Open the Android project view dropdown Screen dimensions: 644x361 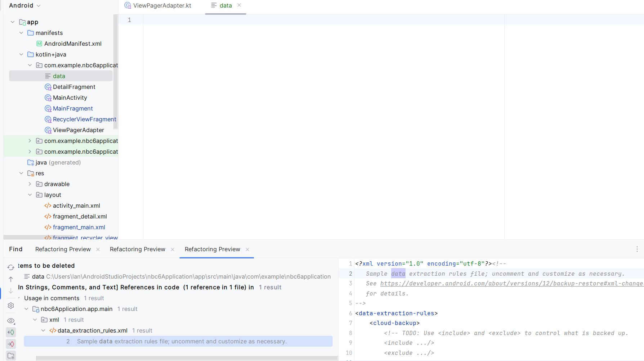point(24,6)
